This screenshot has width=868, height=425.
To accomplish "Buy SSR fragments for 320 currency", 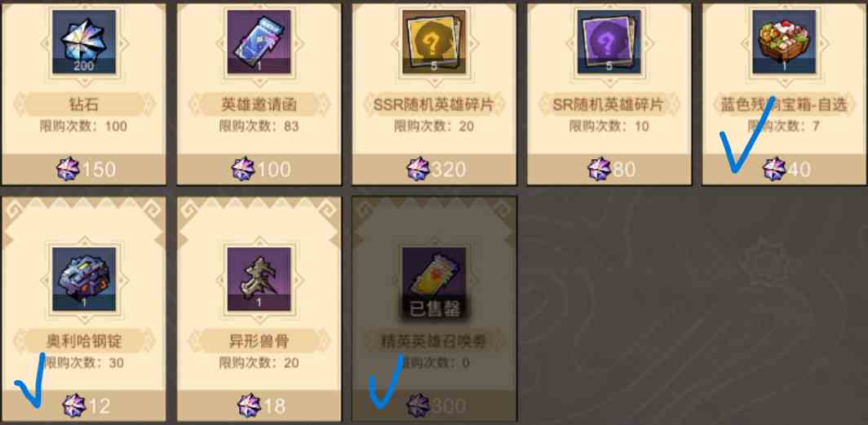I will click(x=434, y=170).
